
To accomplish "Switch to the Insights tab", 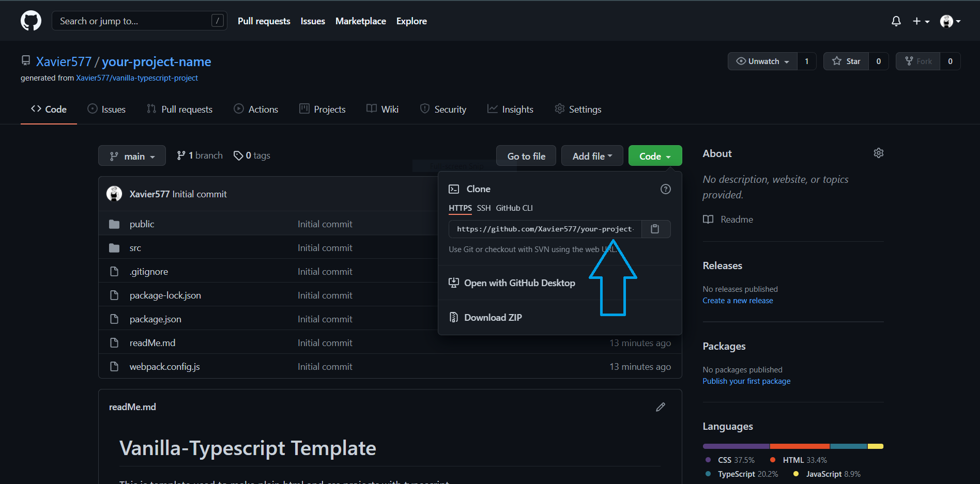I will tap(510, 110).
